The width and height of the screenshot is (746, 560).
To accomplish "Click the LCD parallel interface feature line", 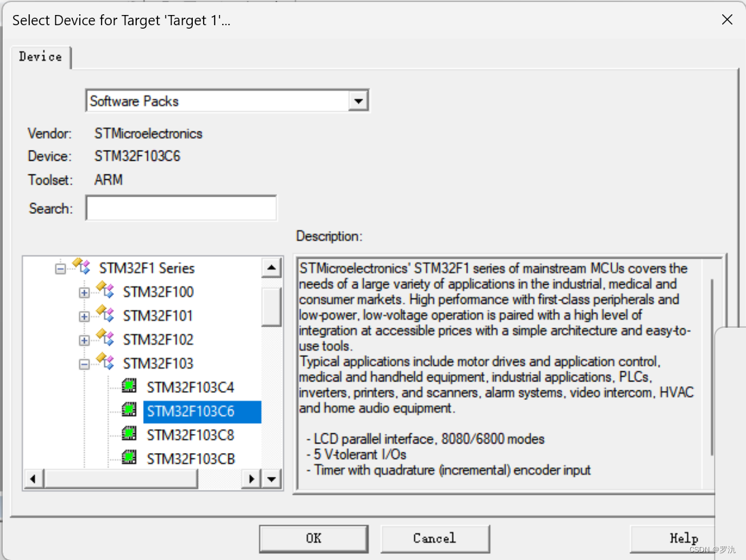I will 425,439.
